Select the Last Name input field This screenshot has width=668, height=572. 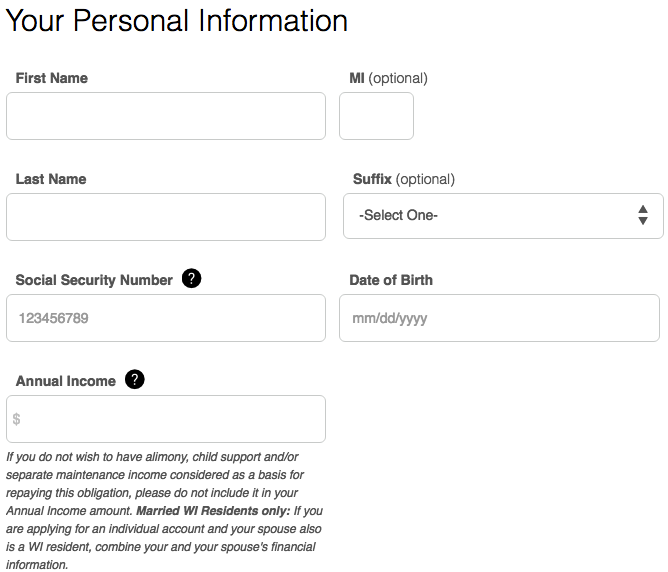(166, 217)
